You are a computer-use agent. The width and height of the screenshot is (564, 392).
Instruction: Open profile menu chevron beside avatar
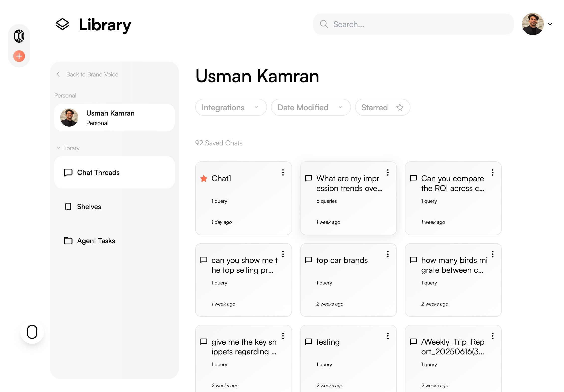coord(550,24)
